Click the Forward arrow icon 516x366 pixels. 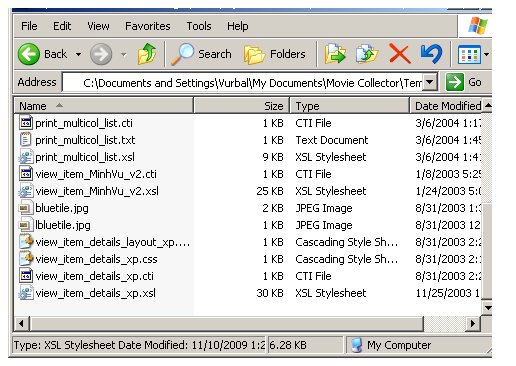point(101,54)
